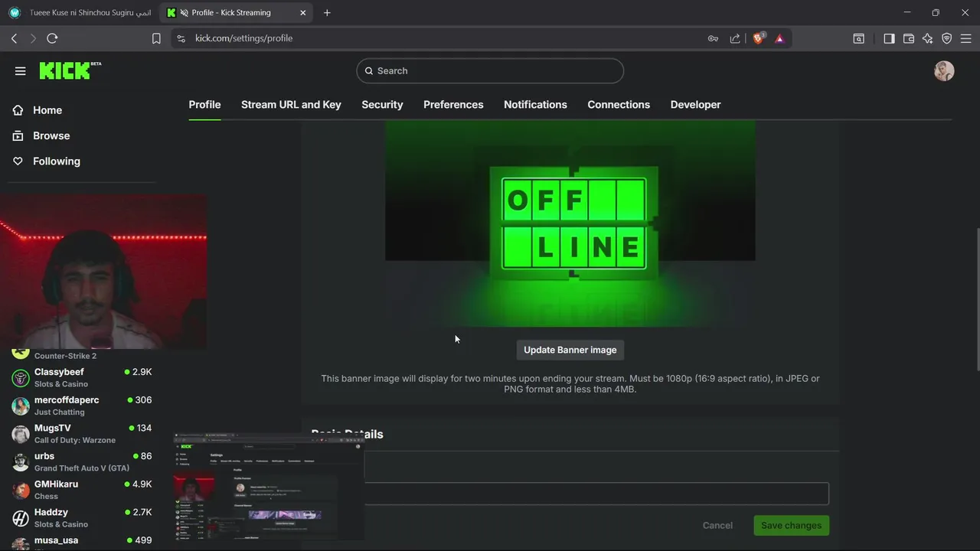Click Call of Duty: Warzone category
The image size is (980, 551).
pos(75,440)
